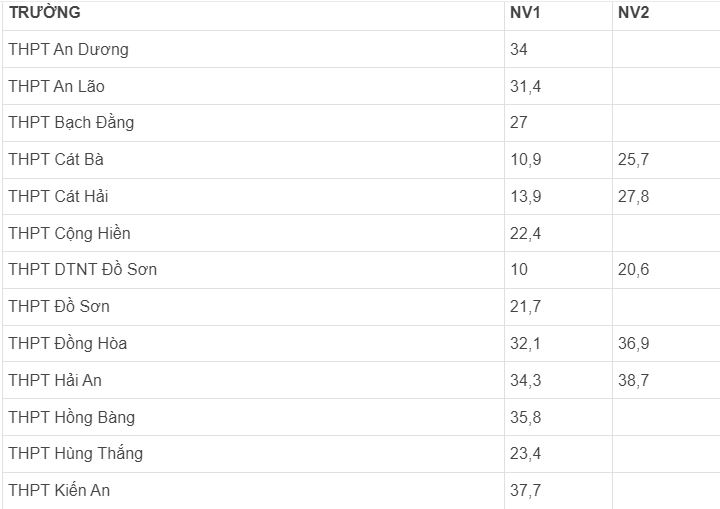Select the THPT Cát Hải cell
Image resolution: width=720 pixels, height=509 pixels.
[58, 196]
